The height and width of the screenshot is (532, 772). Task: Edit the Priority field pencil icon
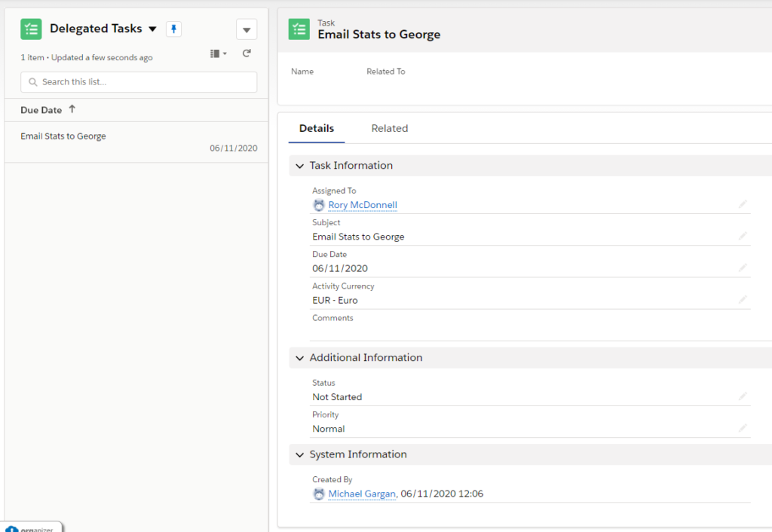point(743,428)
